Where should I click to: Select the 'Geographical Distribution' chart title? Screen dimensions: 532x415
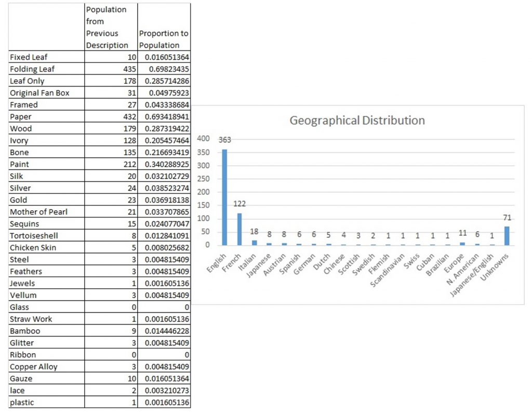tap(357, 121)
